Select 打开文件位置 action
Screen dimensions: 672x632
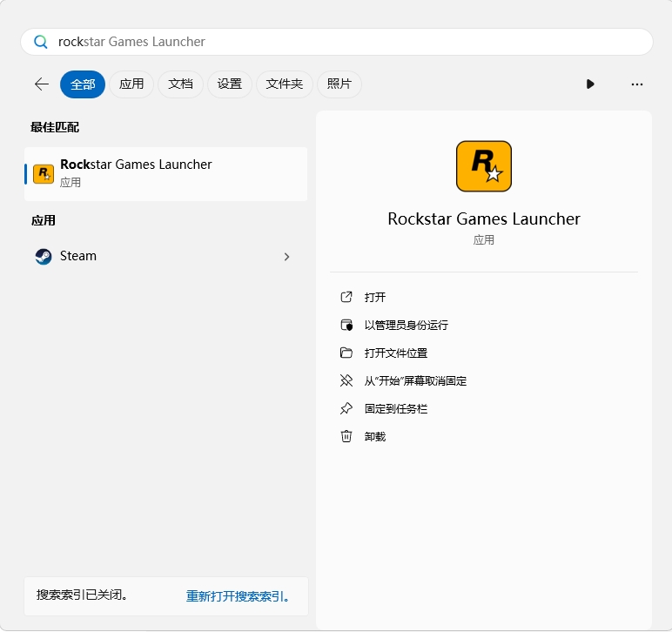395,353
